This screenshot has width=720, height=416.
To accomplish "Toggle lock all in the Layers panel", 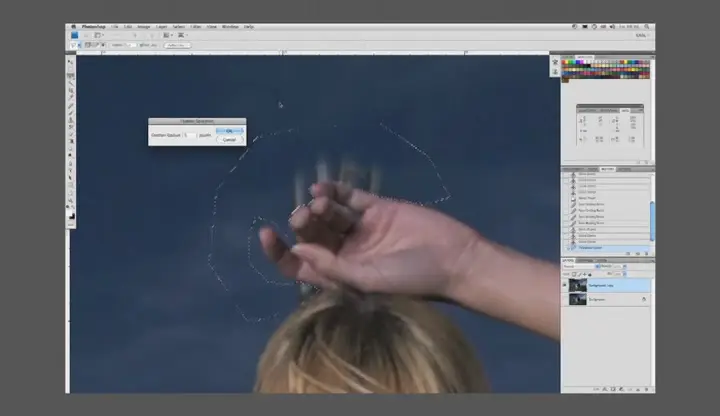I will 590,274.
